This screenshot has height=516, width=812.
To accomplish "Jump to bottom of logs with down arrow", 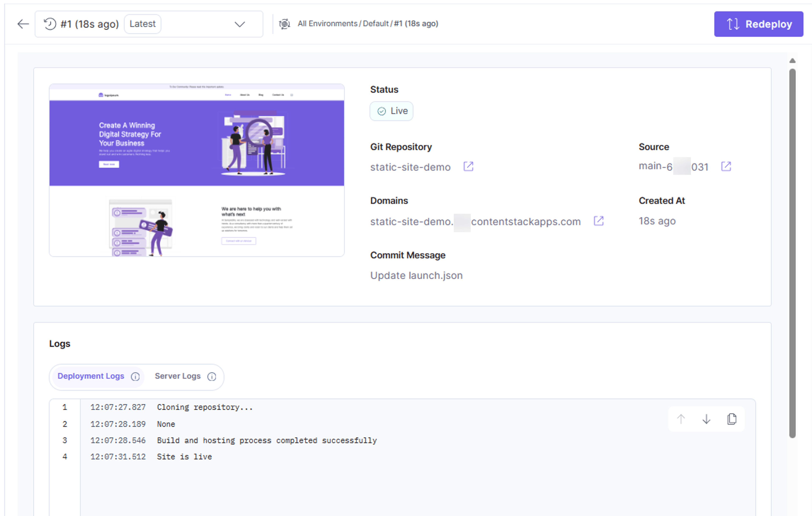I will pos(706,419).
